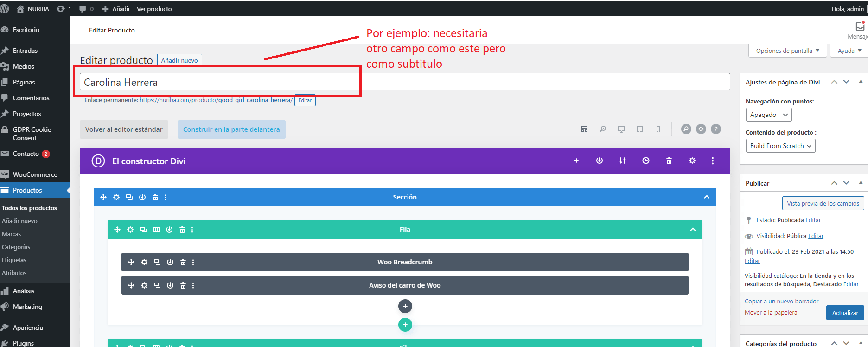Click Fila column layout icon
This screenshot has width=868, height=347.
[x=156, y=230]
